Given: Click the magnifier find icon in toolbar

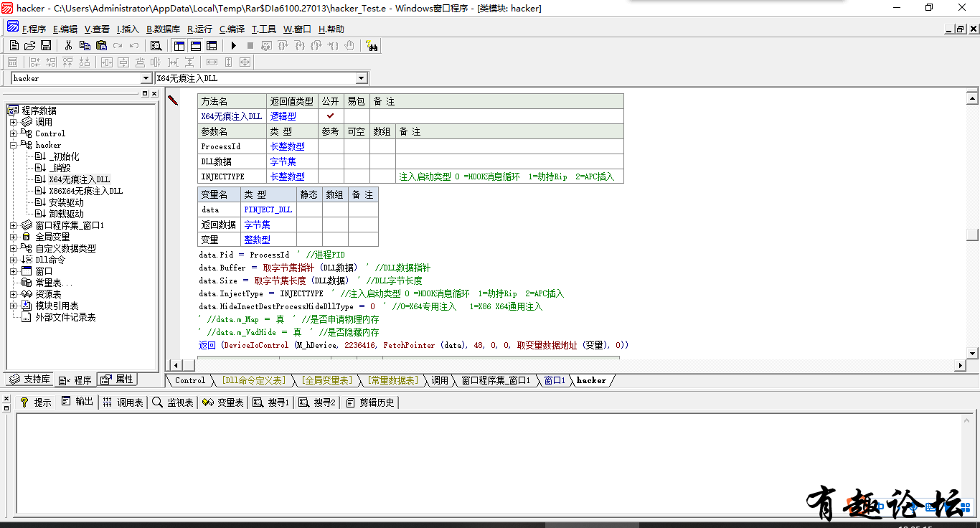Looking at the screenshot, I should [x=156, y=46].
